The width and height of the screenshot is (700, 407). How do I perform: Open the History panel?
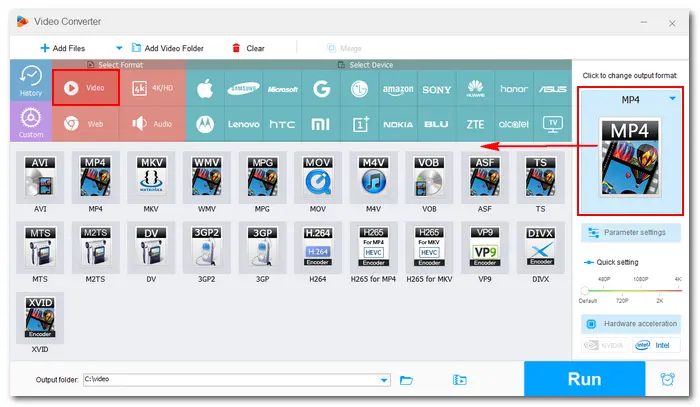click(31, 81)
